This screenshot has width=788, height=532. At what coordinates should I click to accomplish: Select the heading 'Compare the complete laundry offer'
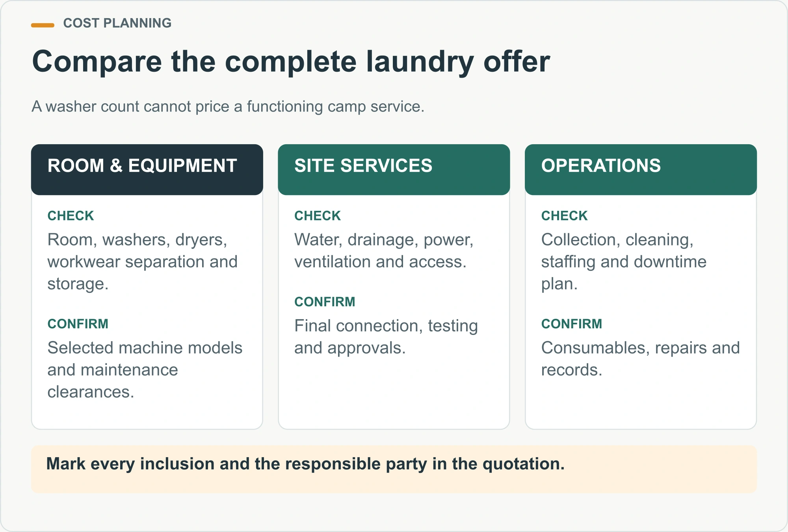click(291, 62)
